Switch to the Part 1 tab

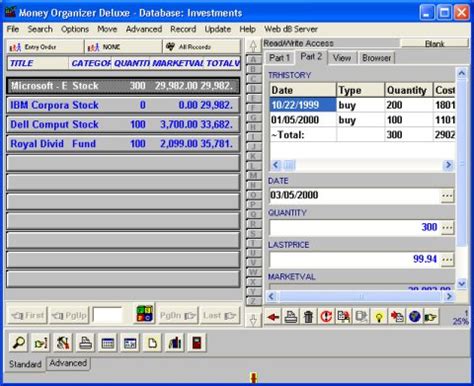(279, 58)
